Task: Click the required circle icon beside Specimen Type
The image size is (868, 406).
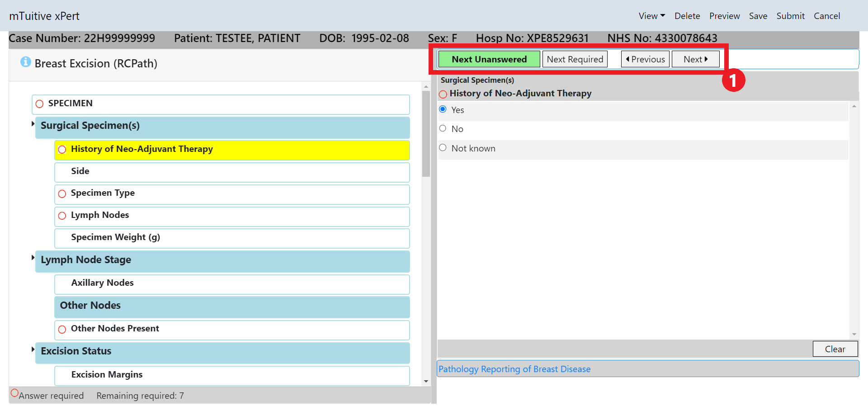Action: (x=62, y=194)
